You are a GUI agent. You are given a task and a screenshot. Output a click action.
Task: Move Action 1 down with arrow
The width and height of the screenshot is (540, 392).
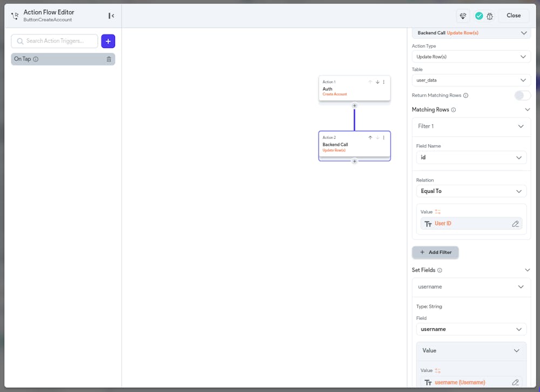click(x=377, y=82)
